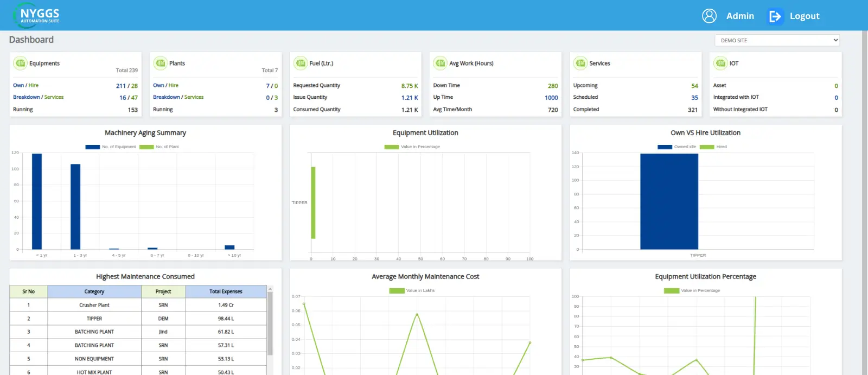Image resolution: width=868 pixels, height=375 pixels.
Task: Click the Own VS Hire Utilization title
Action: pyautogui.click(x=705, y=133)
